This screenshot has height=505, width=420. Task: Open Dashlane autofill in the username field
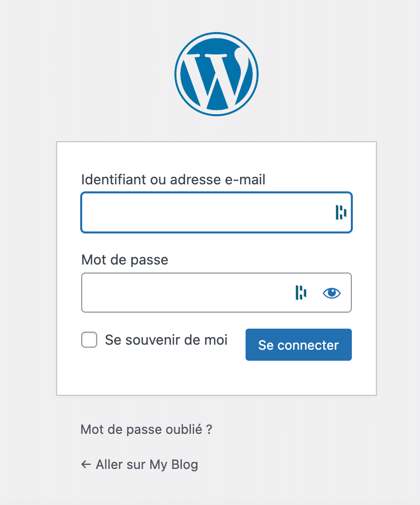pyautogui.click(x=341, y=212)
